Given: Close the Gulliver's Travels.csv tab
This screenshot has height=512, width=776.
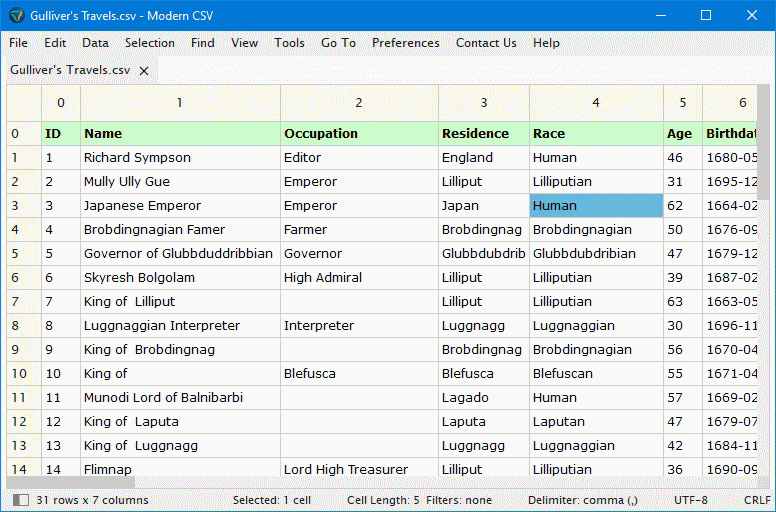Looking at the screenshot, I should tap(144, 71).
